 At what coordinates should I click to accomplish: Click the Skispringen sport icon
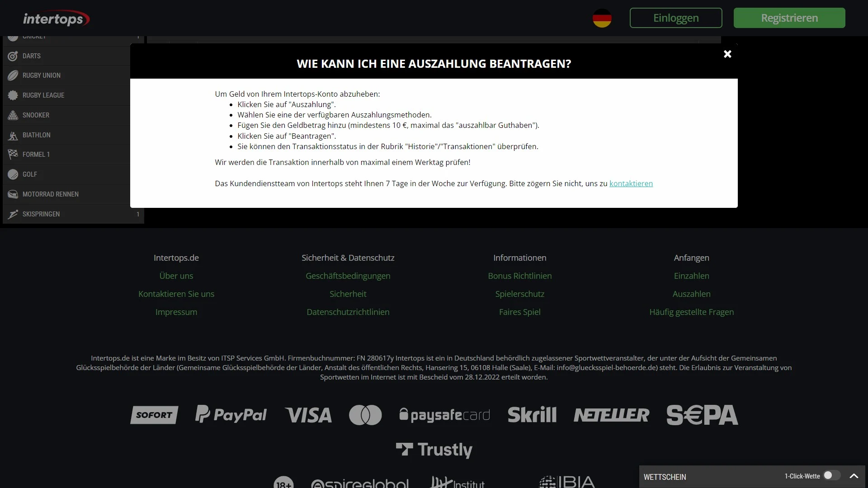click(x=13, y=213)
